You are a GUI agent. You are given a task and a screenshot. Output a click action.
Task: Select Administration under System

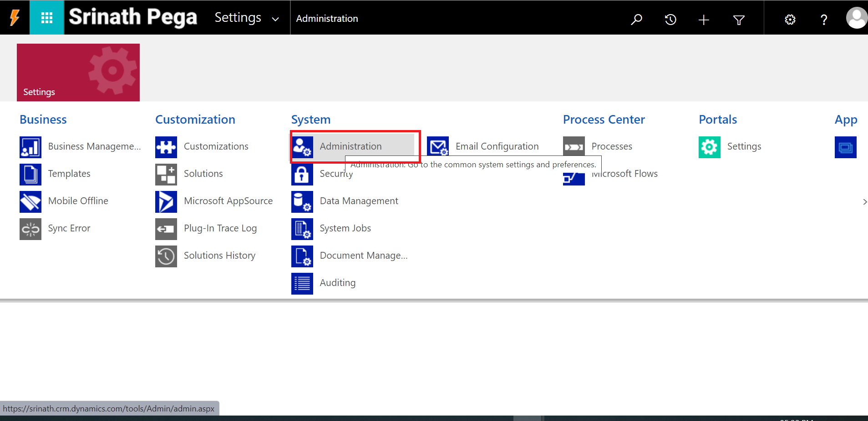coord(350,146)
